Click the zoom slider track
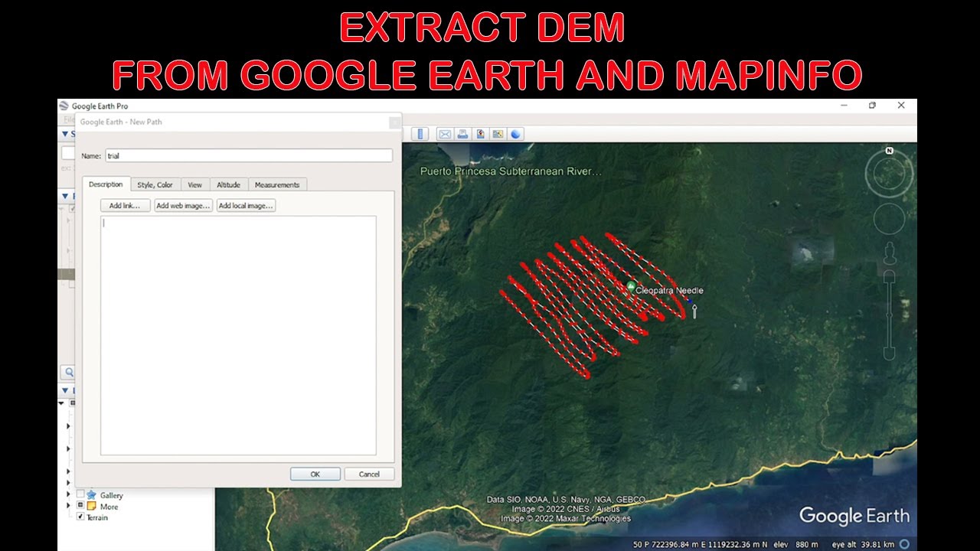The width and height of the screenshot is (980, 551). [889, 314]
